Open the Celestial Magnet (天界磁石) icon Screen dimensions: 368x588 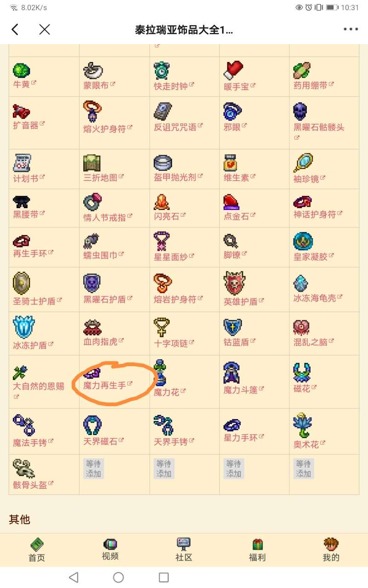(93, 425)
